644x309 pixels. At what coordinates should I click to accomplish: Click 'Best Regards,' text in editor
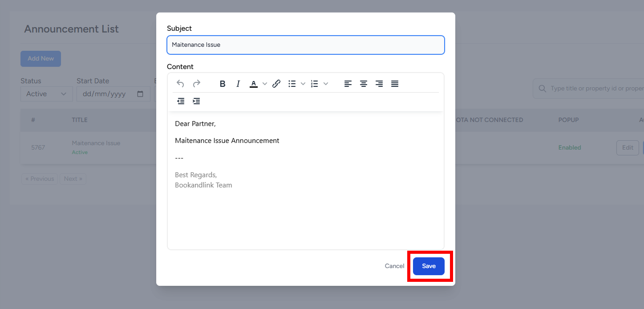(196, 175)
